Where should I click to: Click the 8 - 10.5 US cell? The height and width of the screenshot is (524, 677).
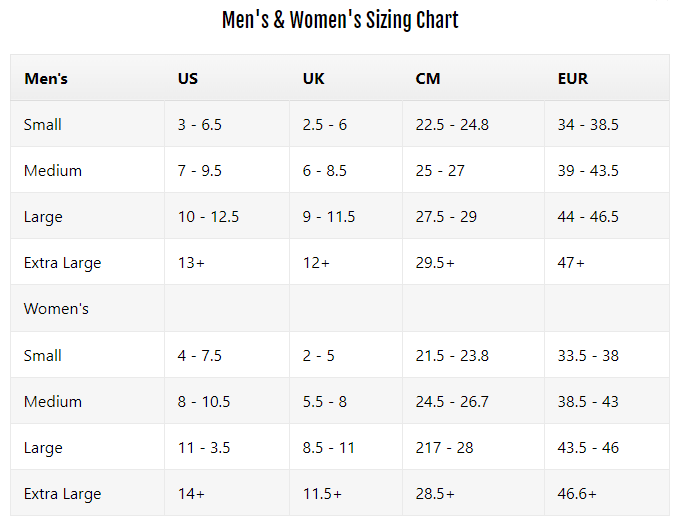204,402
